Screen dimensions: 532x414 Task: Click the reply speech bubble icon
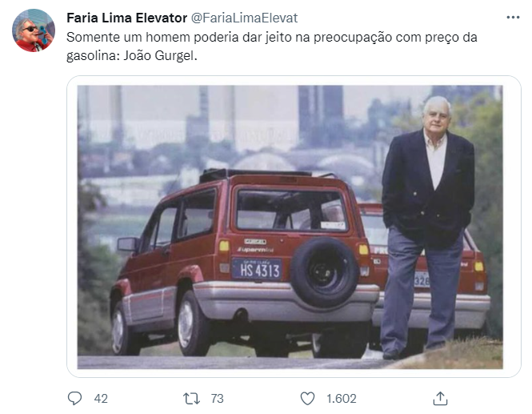[74, 398]
